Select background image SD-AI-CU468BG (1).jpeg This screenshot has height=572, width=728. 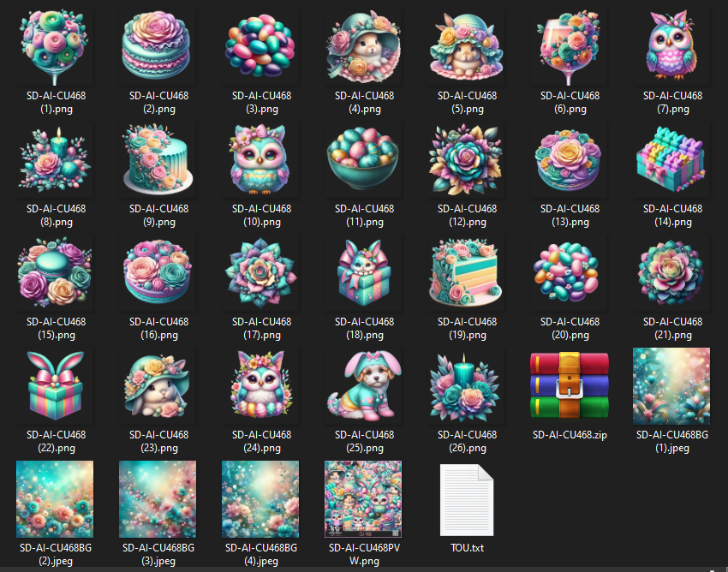672,386
